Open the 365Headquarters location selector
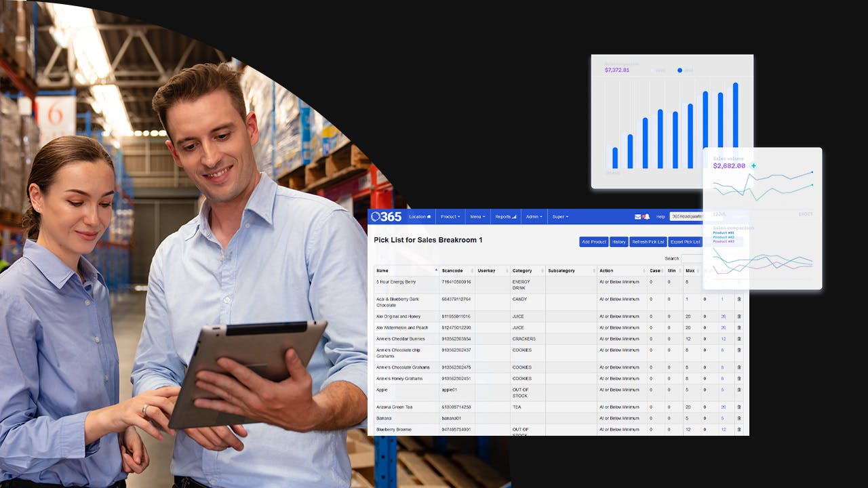 tap(685, 216)
